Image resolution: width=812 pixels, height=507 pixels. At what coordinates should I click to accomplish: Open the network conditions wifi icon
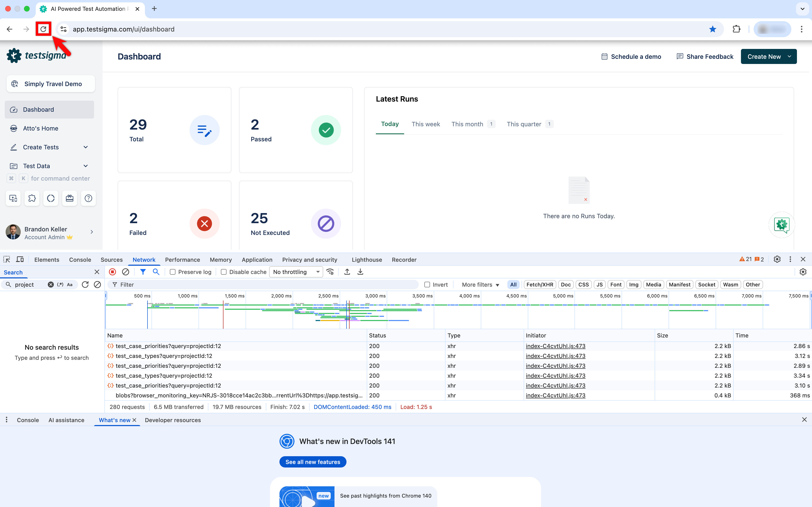pos(330,272)
